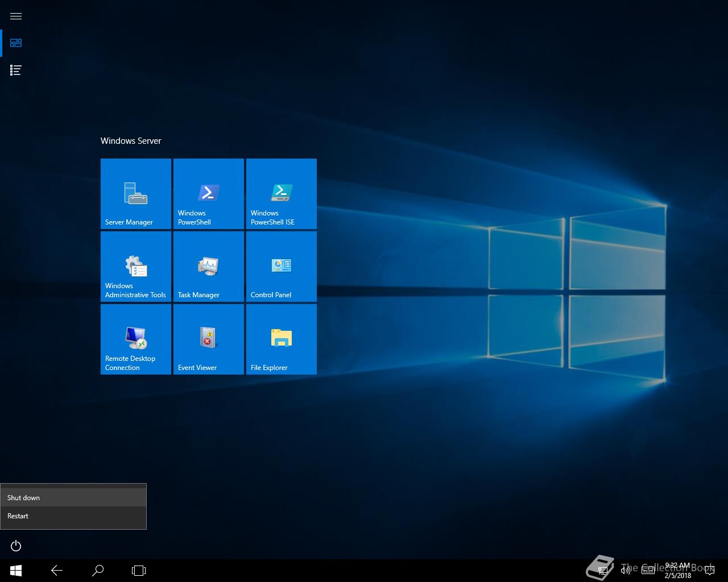Open the Windows Administrative Tools tile
Screen dimensions: 728x582
click(x=136, y=267)
